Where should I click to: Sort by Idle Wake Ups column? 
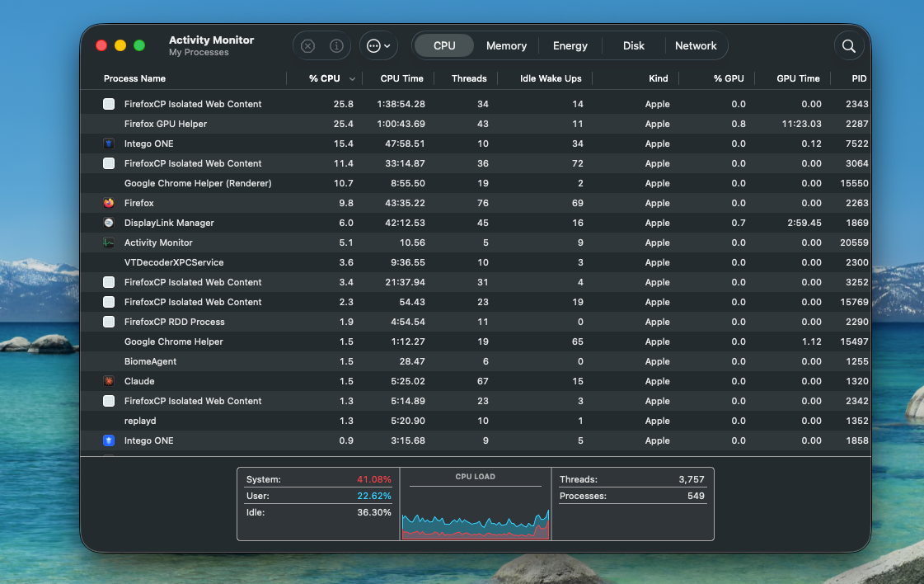[x=551, y=78]
